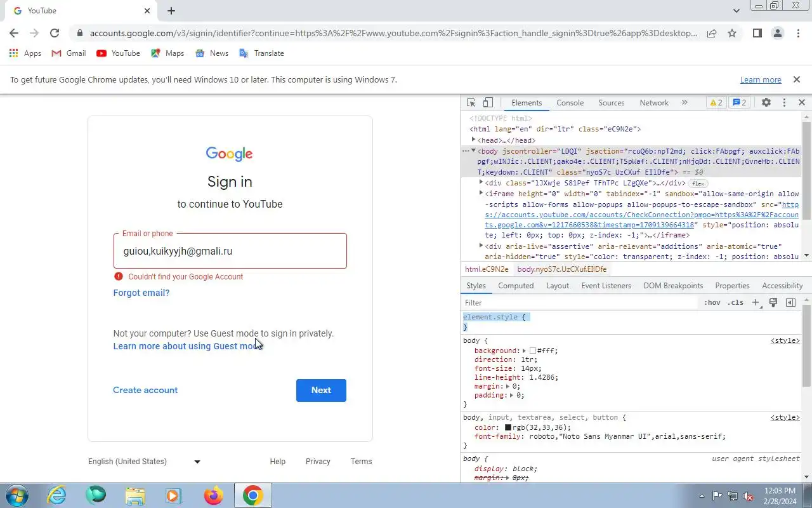
Task: Open the News bookmark
Action: (x=212, y=53)
